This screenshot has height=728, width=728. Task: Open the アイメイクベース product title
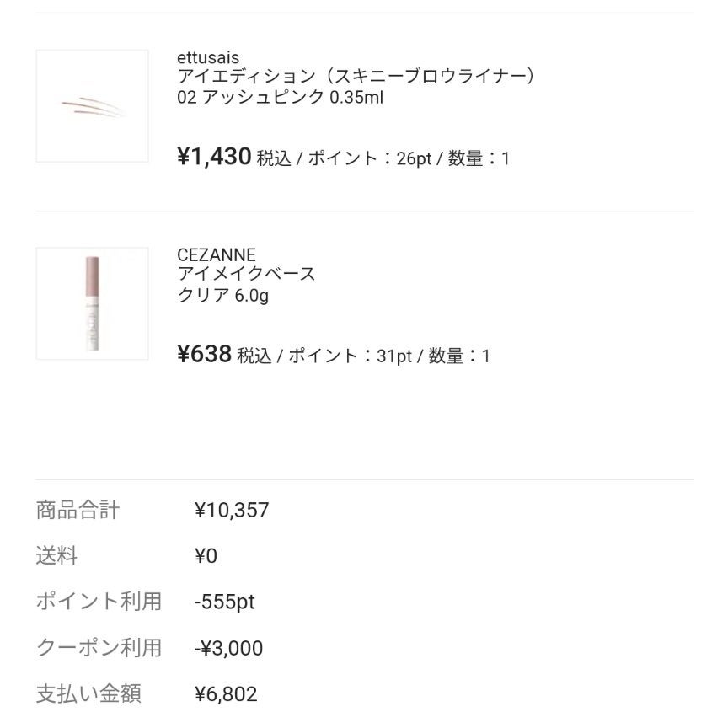246,275
